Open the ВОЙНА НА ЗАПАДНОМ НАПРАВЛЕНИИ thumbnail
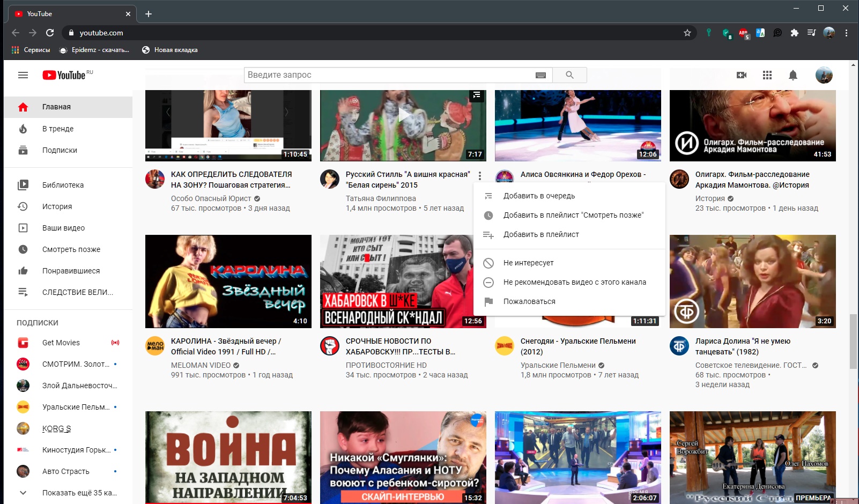 [x=228, y=457]
